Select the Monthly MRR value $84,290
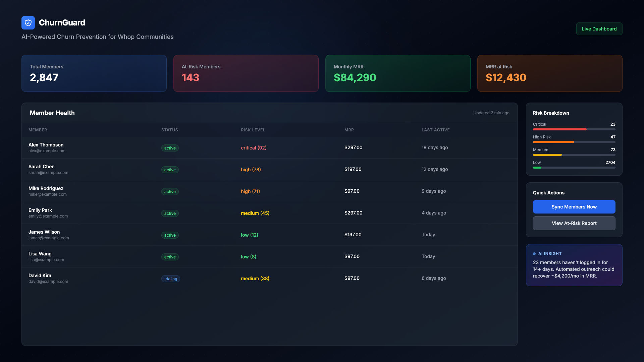The height and width of the screenshot is (362, 644). [x=355, y=77]
